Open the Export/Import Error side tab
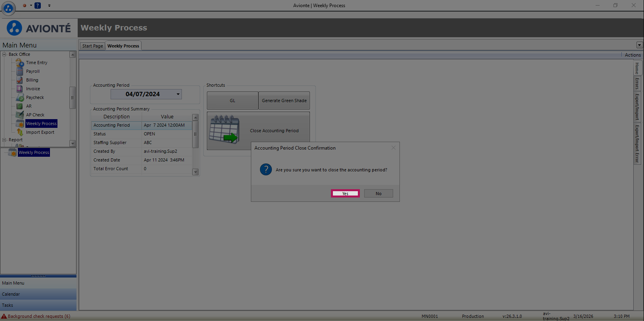This screenshot has height=321, width=644. (637, 144)
